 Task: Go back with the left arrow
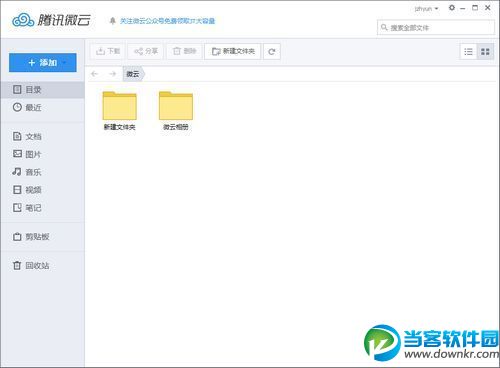point(95,74)
